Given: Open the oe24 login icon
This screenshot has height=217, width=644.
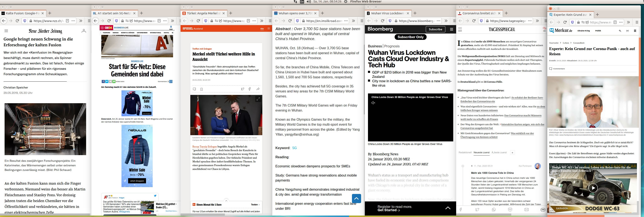Looking at the screenshot, I should coord(171,27).
